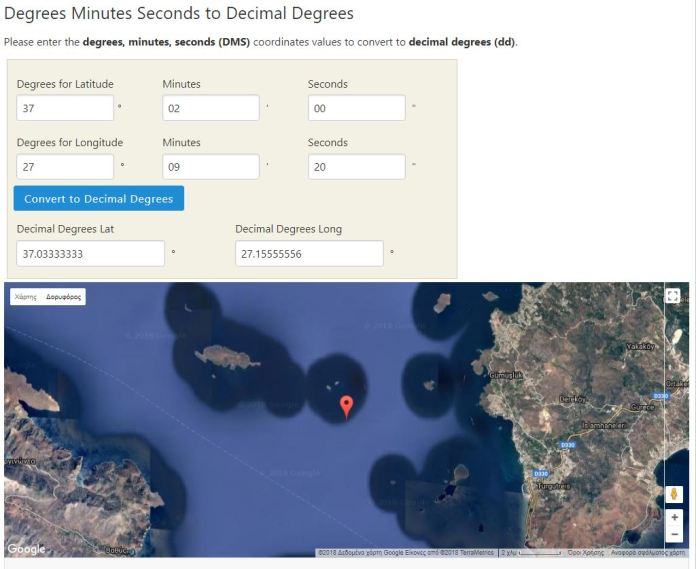Click the latitude Minutes input field
This screenshot has height=569, width=696.
210,108
